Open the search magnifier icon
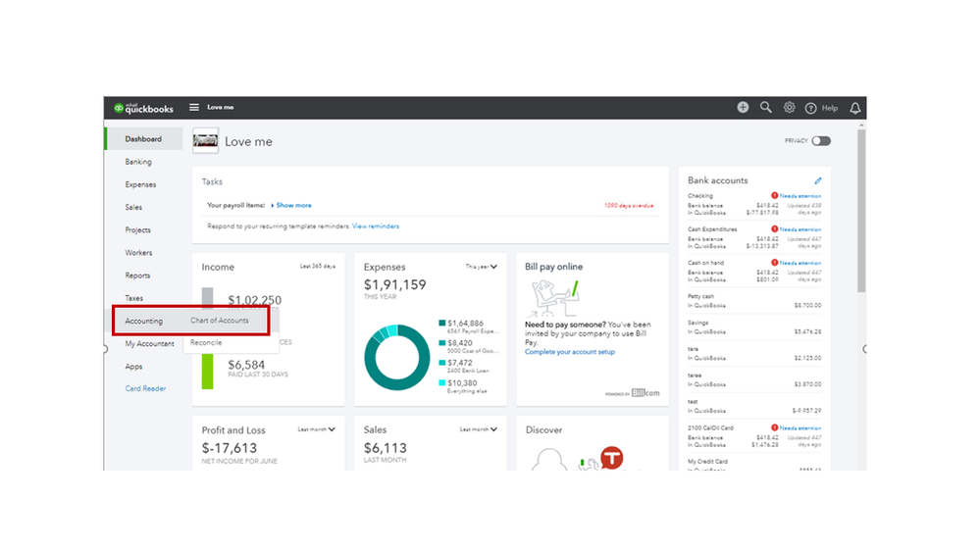The image size is (980, 551). 765,108
